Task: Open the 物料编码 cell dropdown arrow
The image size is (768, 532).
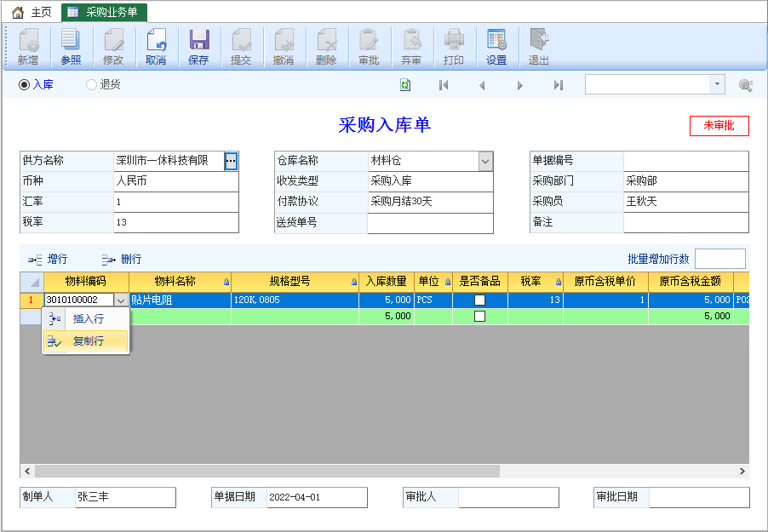Action: pos(121,300)
